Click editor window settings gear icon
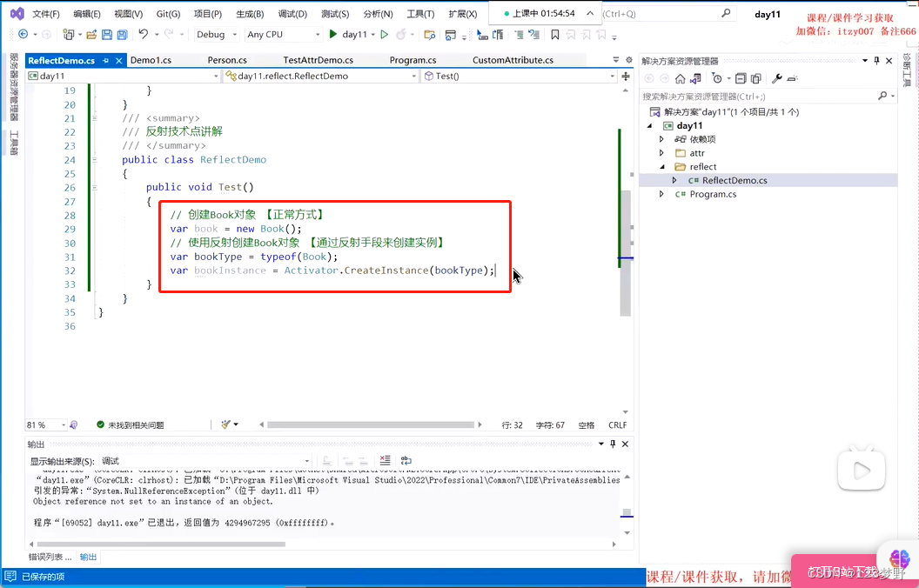The image size is (919, 588). tap(629, 60)
